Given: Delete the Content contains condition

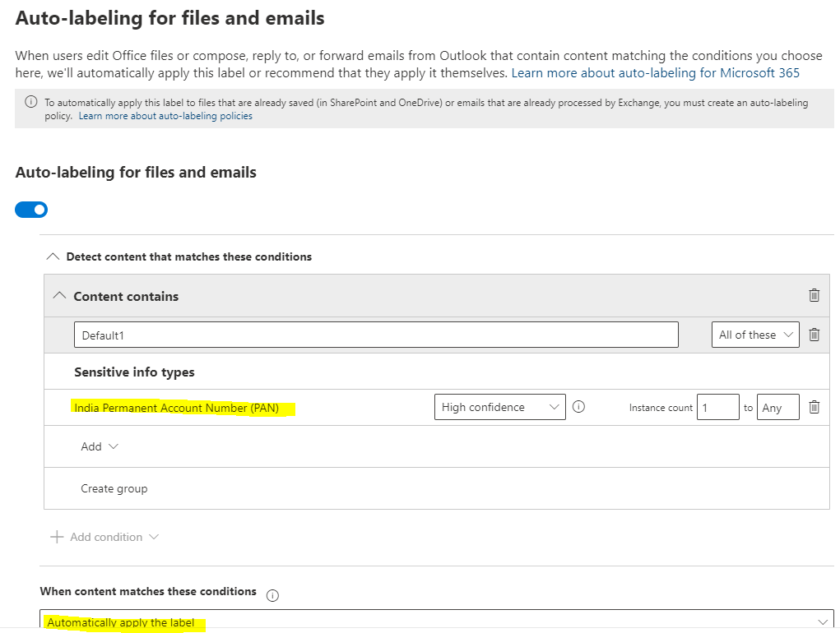Looking at the screenshot, I should (x=814, y=295).
